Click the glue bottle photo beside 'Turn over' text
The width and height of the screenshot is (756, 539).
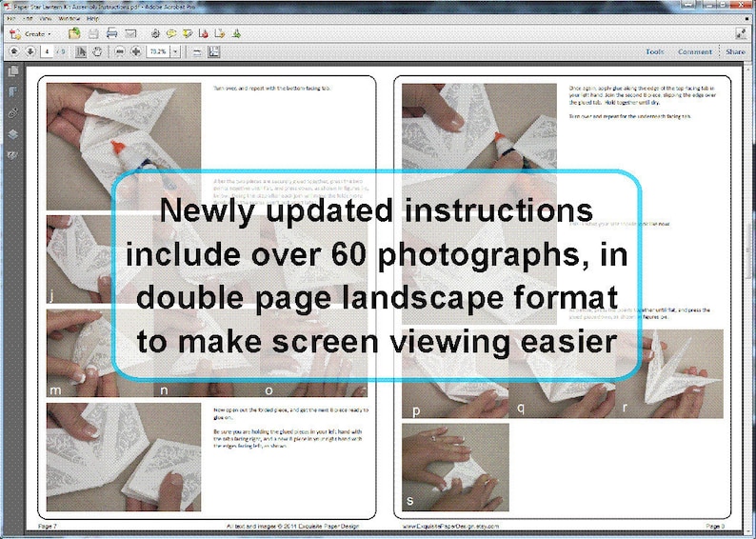click(x=124, y=146)
